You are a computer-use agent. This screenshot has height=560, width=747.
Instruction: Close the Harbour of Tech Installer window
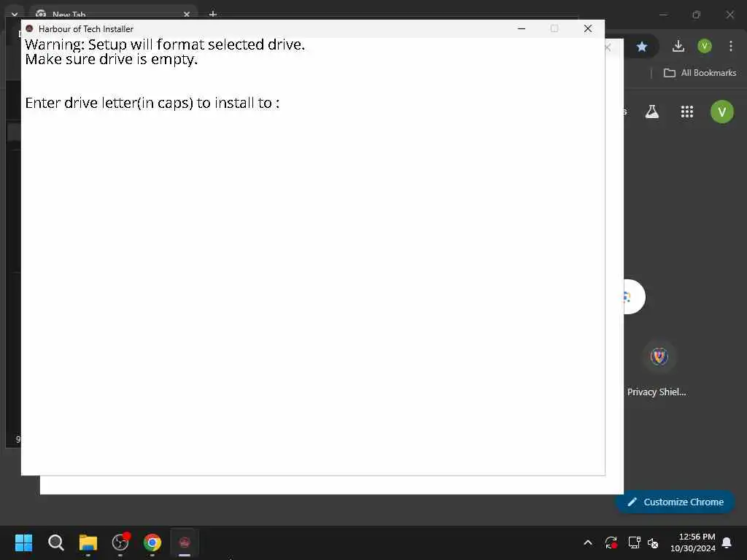point(588,28)
